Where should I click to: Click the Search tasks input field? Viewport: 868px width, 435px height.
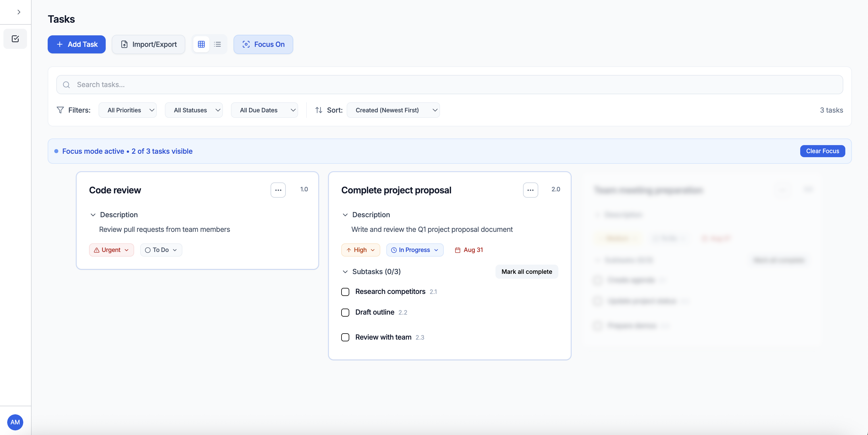click(x=450, y=84)
